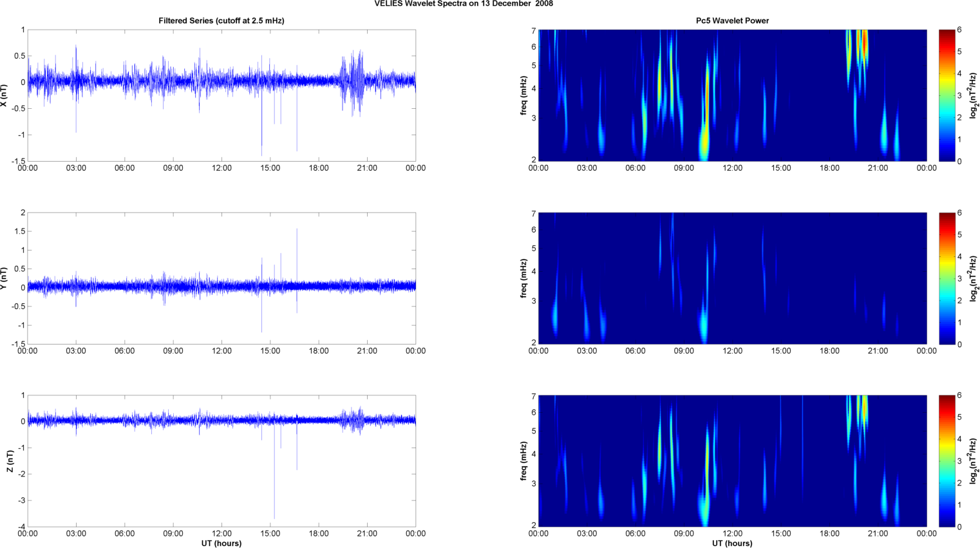Click the 1 tick on the bottom colorbar
980x548 pixels.
click(959, 505)
